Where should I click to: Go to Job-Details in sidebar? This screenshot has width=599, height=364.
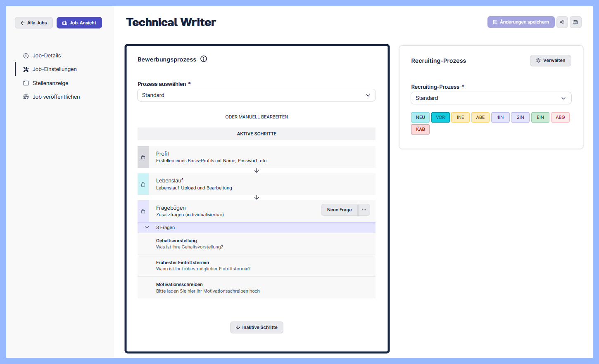point(47,56)
